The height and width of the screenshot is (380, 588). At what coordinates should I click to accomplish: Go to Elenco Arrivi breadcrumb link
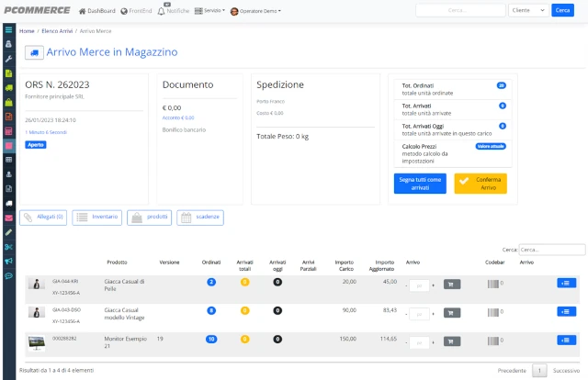pos(57,31)
